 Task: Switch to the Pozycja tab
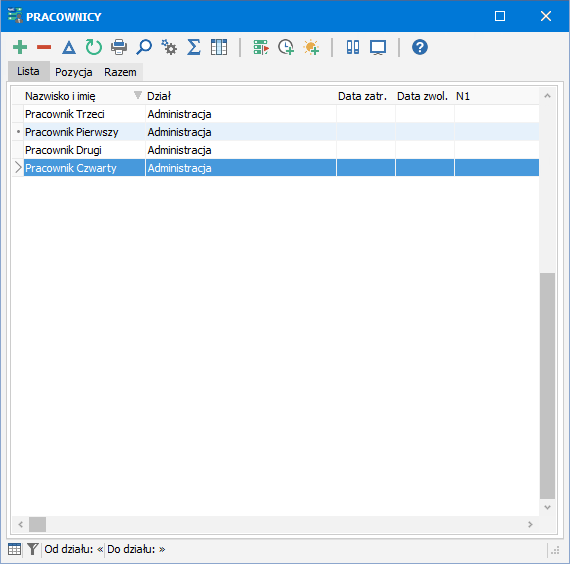coord(73,72)
